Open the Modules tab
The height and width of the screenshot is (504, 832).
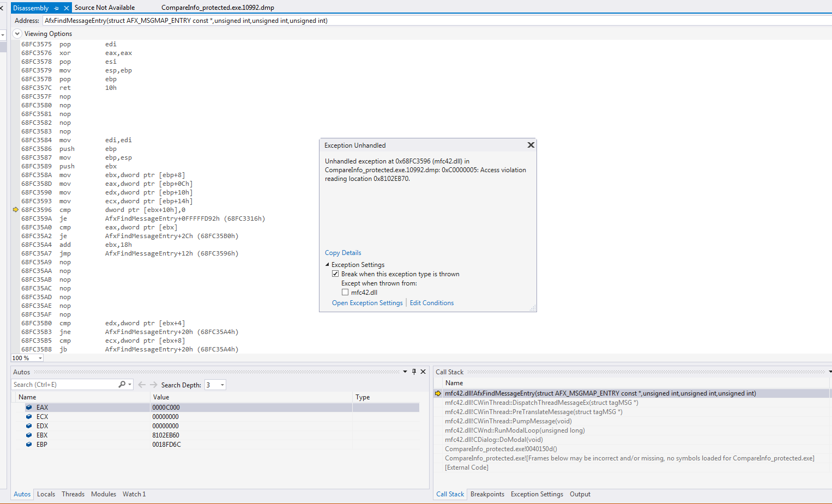(x=104, y=494)
